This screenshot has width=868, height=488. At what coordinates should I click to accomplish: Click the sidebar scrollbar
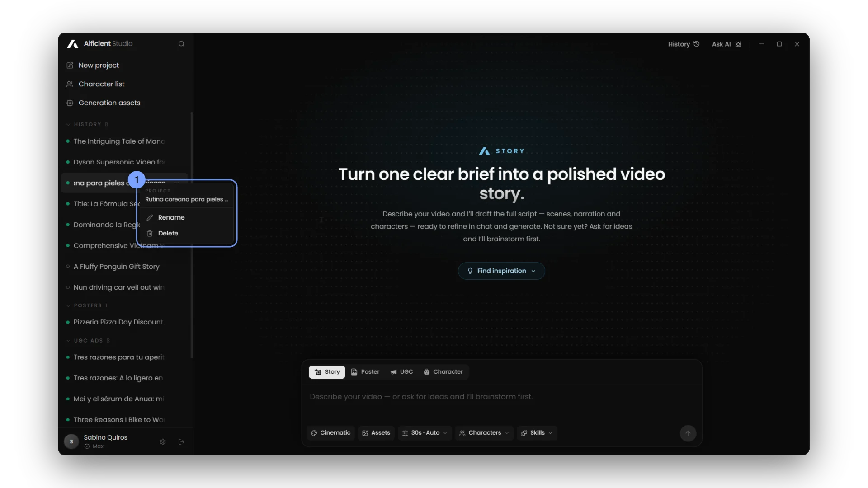pos(192,235)
